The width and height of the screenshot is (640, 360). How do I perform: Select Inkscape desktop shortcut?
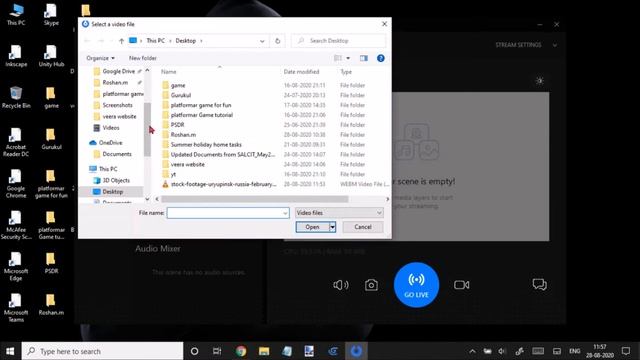pyautogui.click(x=16, y=56)
